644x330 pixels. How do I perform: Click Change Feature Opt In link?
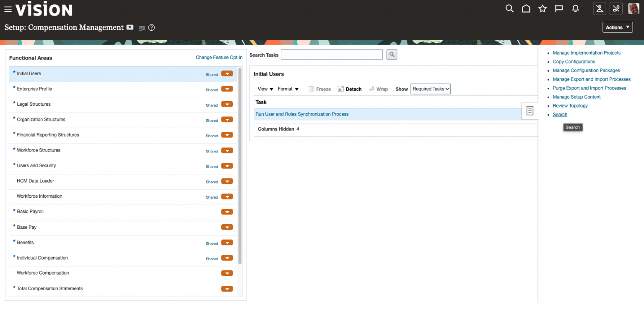tap(219, 58)
